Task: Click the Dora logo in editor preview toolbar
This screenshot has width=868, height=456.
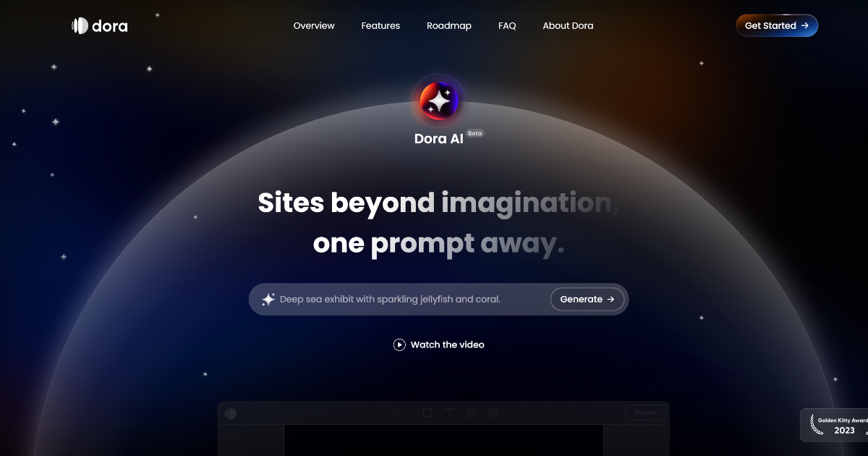Action: pos(230,413)
